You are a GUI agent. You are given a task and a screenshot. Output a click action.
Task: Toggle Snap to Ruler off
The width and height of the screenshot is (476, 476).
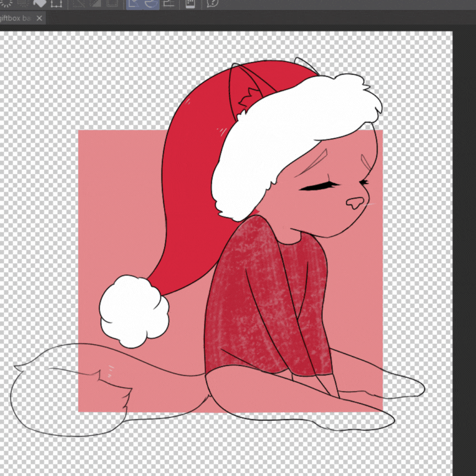pos(134,3)
